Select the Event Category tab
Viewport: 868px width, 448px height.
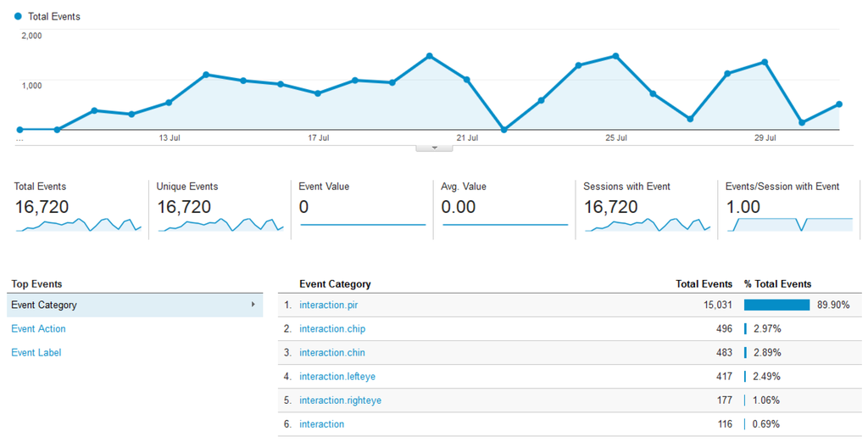click(x=44, y=305)
